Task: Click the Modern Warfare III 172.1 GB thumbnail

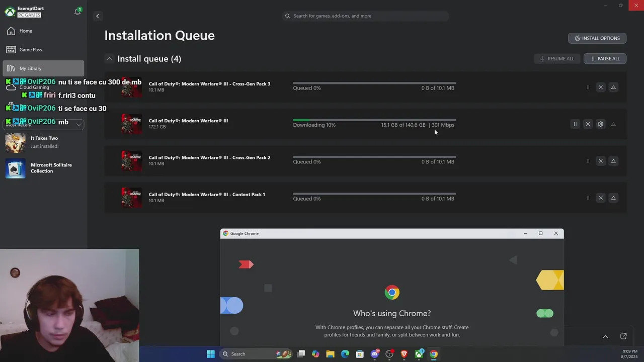Action: (x=131, y=124)
